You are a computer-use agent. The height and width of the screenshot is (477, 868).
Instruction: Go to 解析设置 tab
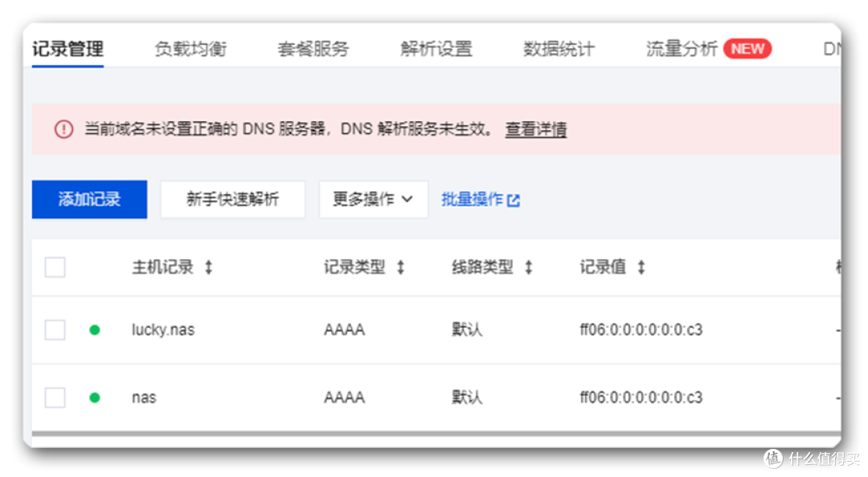436,49
